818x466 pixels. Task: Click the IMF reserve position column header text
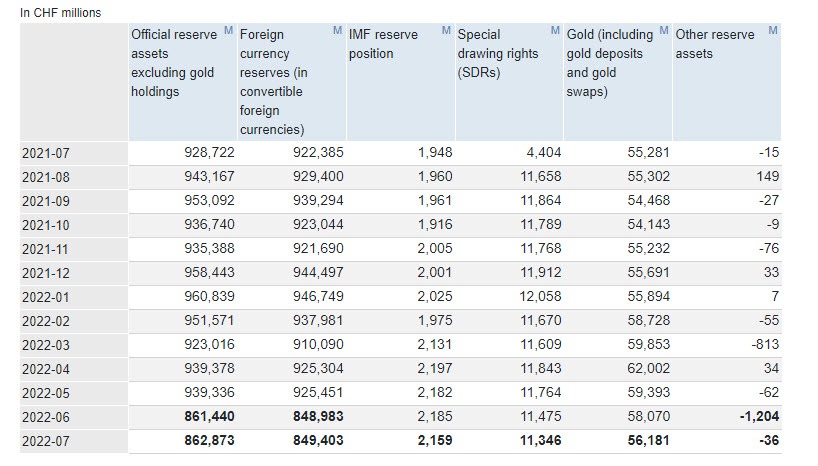tap(383, 44)
